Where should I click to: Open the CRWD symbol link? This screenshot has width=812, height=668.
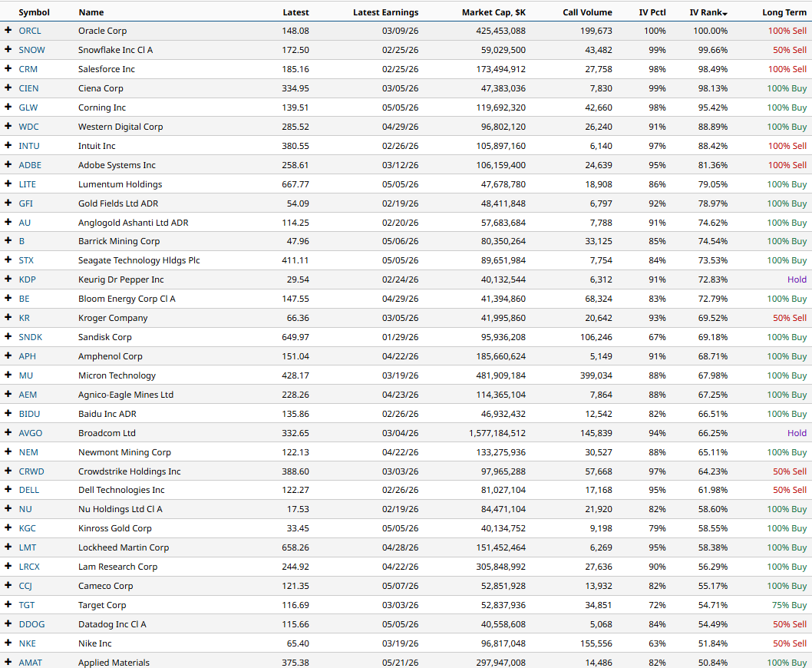(x=31, y=471)
